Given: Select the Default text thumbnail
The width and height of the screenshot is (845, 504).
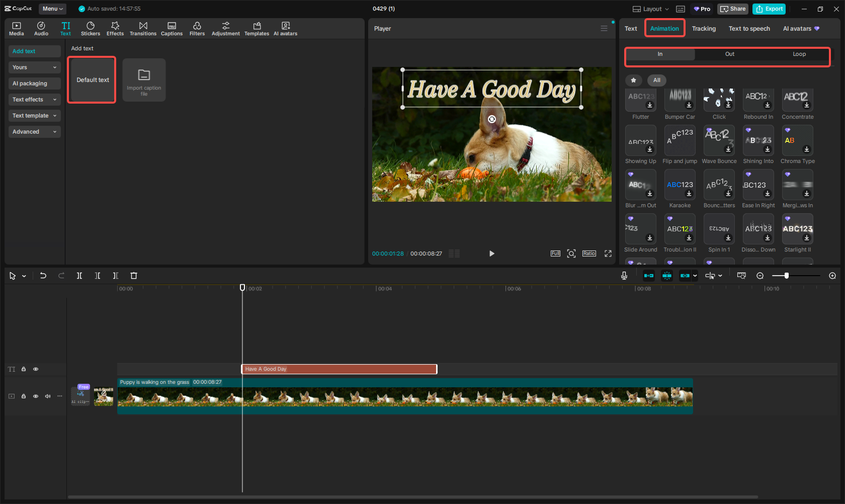Looking at the screenshot, I should tap(92, 79).
